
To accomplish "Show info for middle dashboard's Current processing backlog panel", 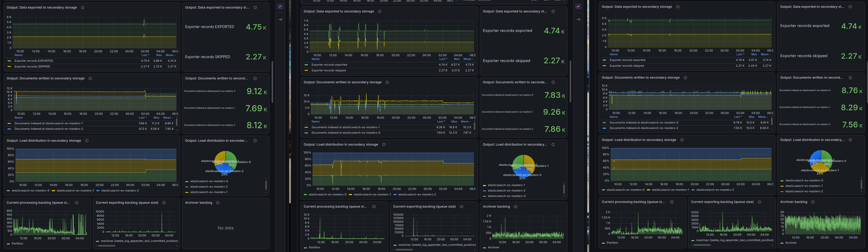I will [x=374, y=207].
